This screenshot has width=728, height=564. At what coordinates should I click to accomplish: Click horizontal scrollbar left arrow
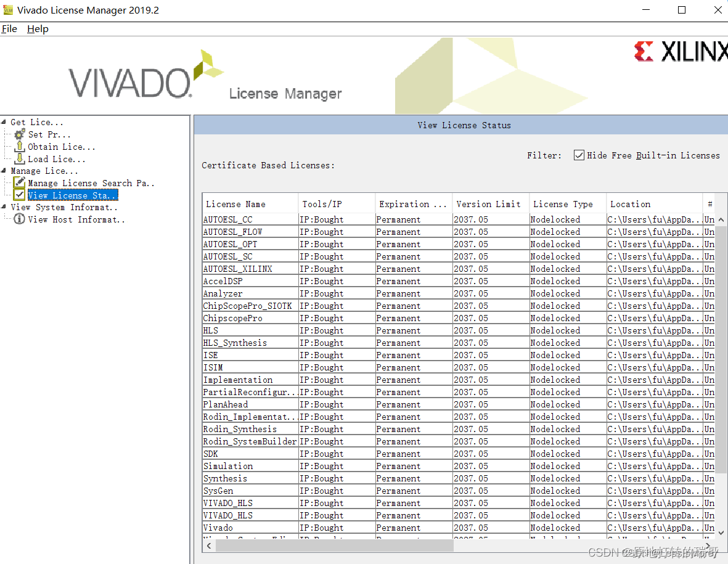click(210, 546)
